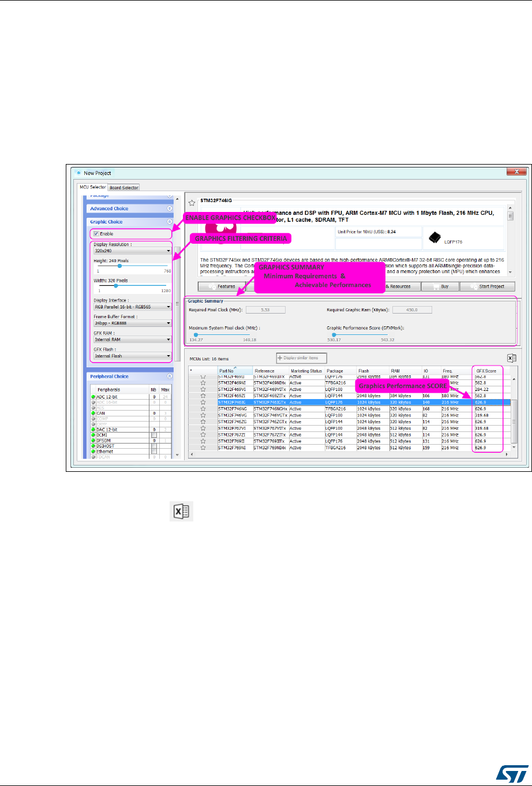
Task: Open the Display Interface dropdown
Action: tap(132, 307)
